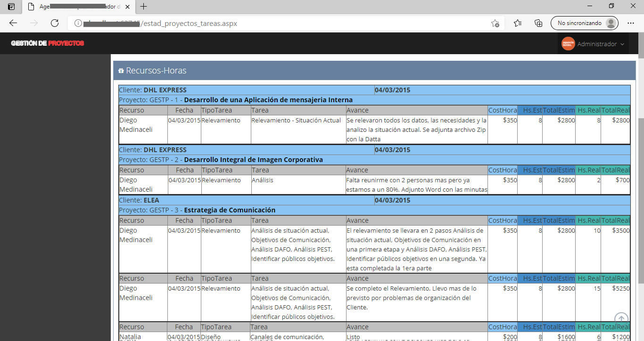Open browser Settings and more menu
Image resolution: width=644 pixels, height=341 pixels.
tap(631, 23)
